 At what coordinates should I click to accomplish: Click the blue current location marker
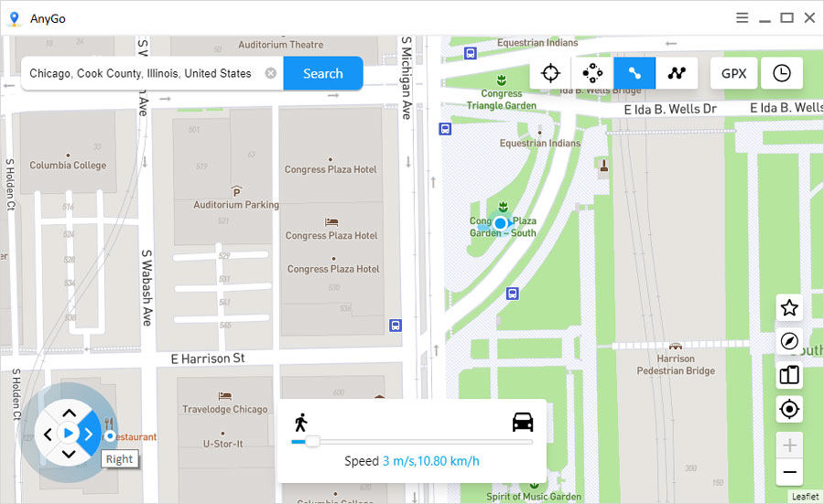point(501,223)
